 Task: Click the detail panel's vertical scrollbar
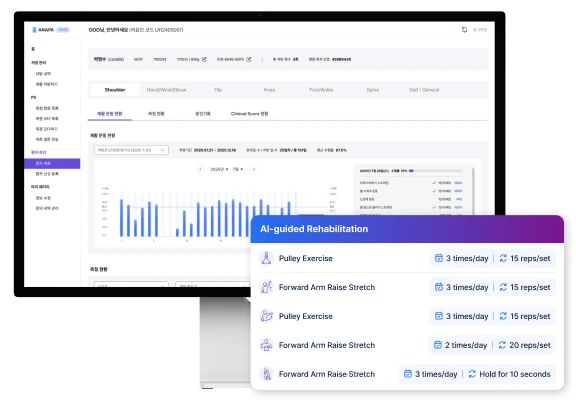(473, 191)
